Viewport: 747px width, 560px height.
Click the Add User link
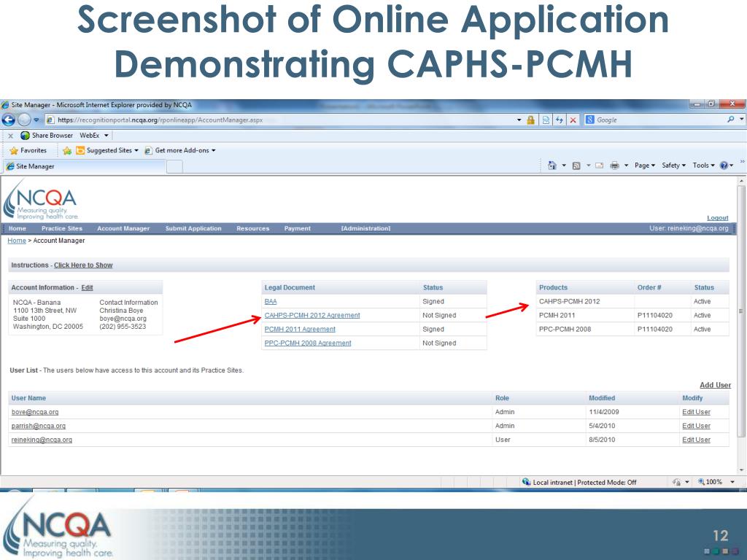click(x=715, y=385)
